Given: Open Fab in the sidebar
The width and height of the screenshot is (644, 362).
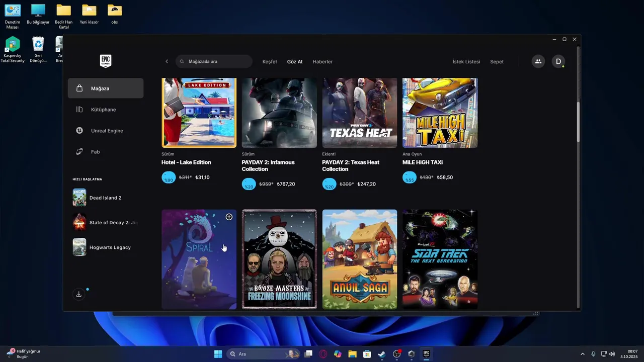Looking at the screenshot, I should tap(106, 151).
